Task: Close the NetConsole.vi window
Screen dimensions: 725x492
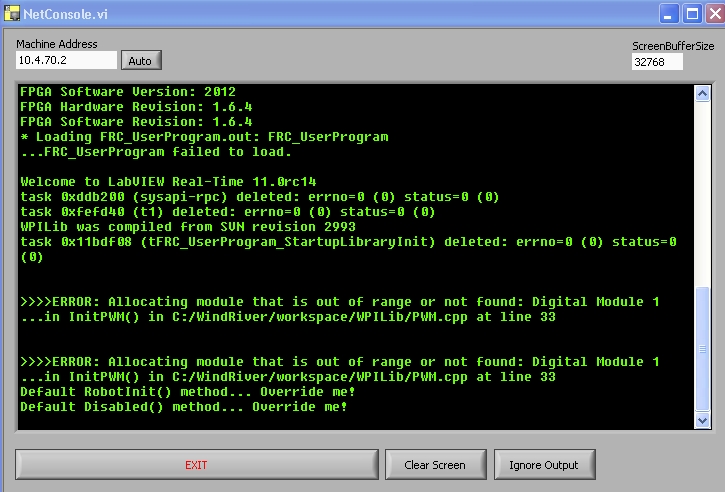Action: click(x=714, y=14)
